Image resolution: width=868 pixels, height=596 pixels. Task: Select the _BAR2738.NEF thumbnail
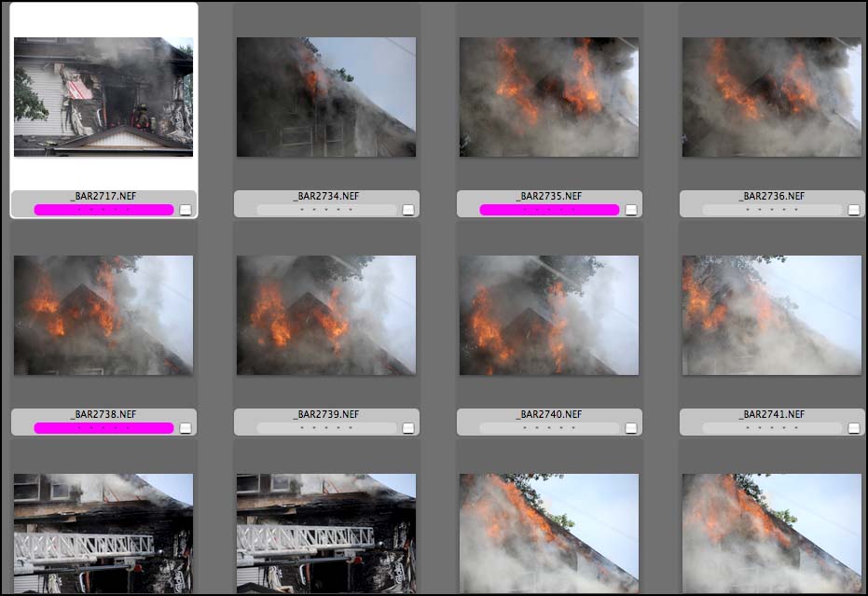103,315
